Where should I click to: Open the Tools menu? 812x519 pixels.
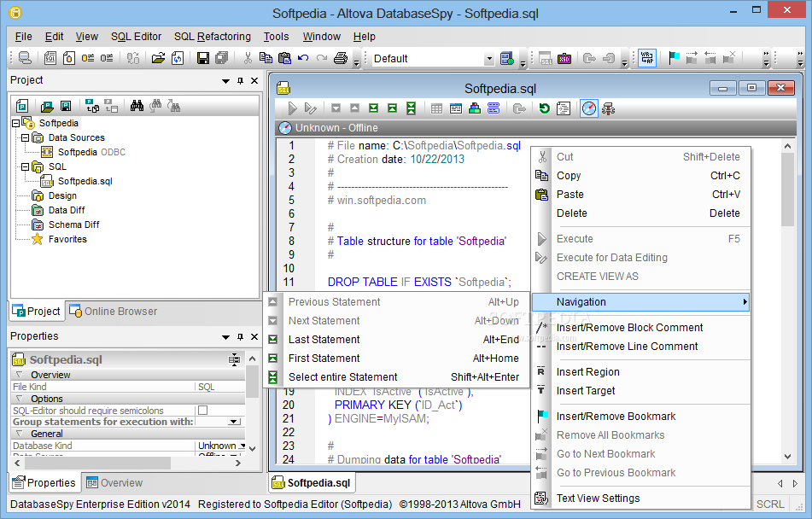point(276,36)
